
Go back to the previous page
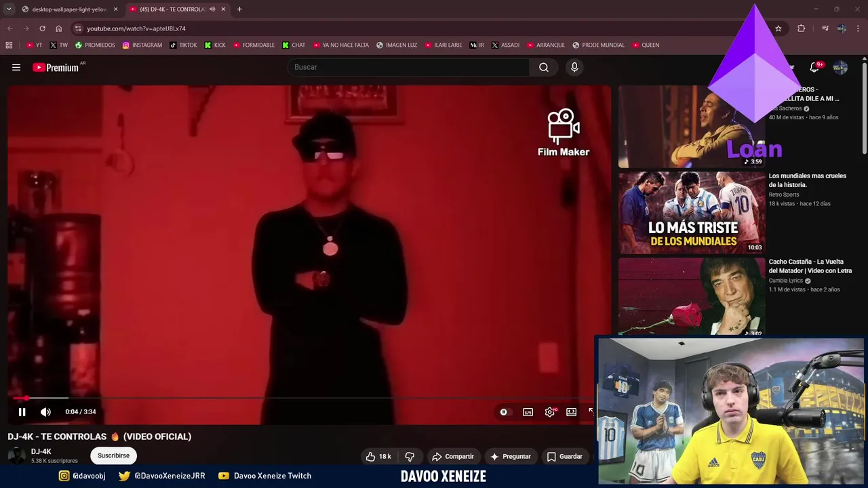(9, 28)
